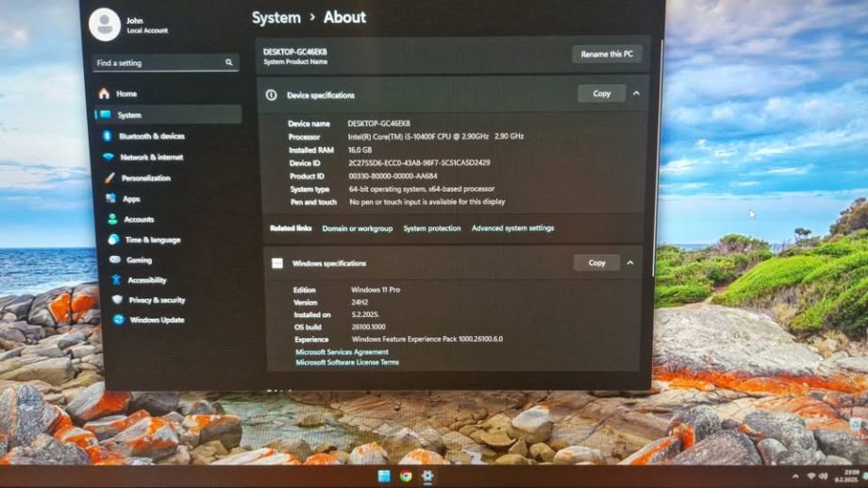Open the Home settings icon
The width and height of the screenshot is (868, 488).
(104, 93)
